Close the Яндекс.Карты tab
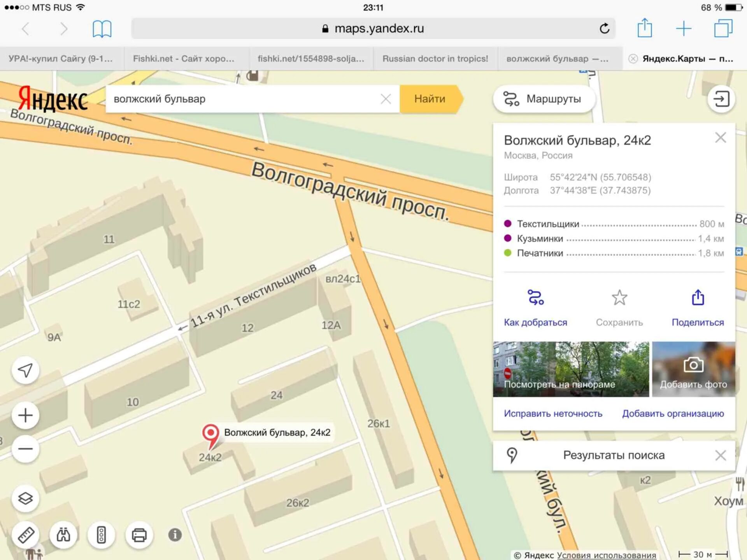 point(633,59)
